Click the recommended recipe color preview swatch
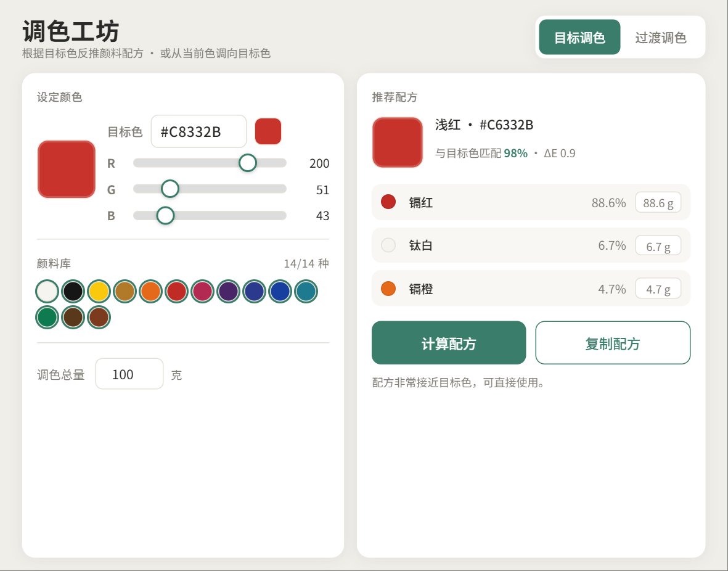Image resolution: width=728 pixels, height=571 pixels. click(398, 142)
